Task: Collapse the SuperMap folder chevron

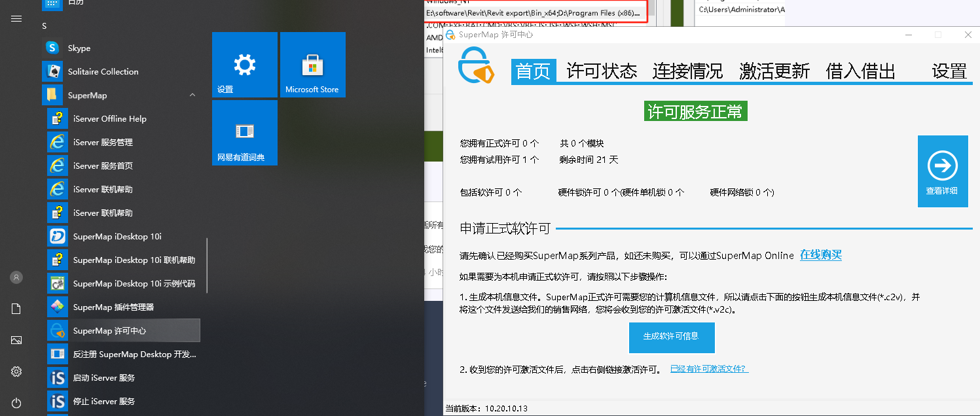Action: click(192, 95)
